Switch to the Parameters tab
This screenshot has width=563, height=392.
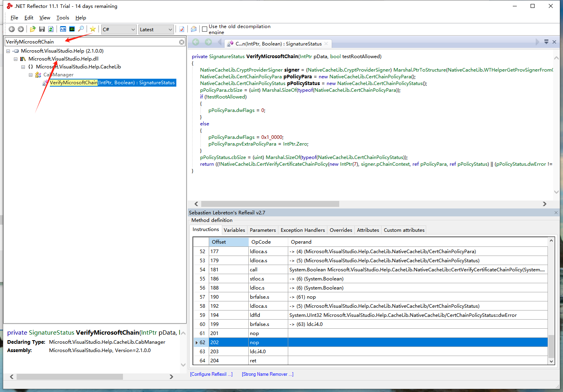[263, 230]
